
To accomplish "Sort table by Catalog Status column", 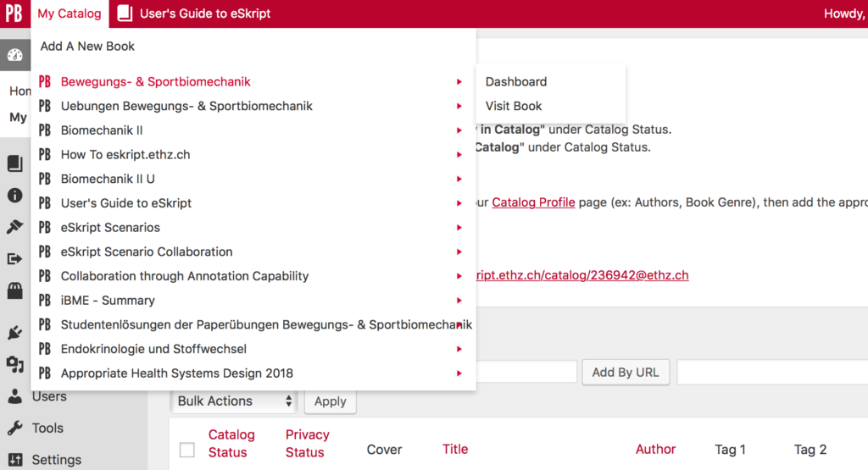I will click(x=231, y=444).
